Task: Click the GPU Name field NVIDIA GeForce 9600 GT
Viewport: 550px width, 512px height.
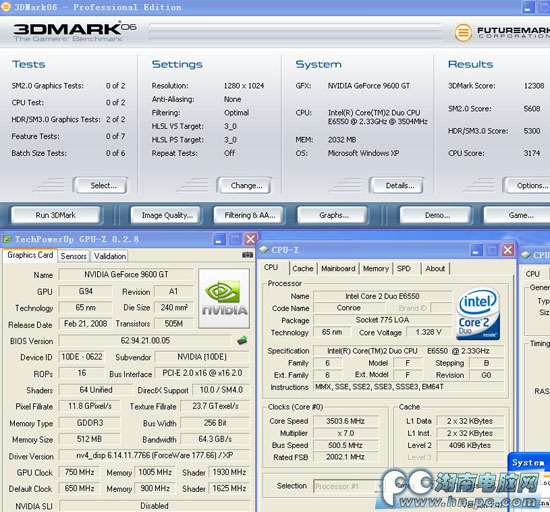Action: click(126, 275)
